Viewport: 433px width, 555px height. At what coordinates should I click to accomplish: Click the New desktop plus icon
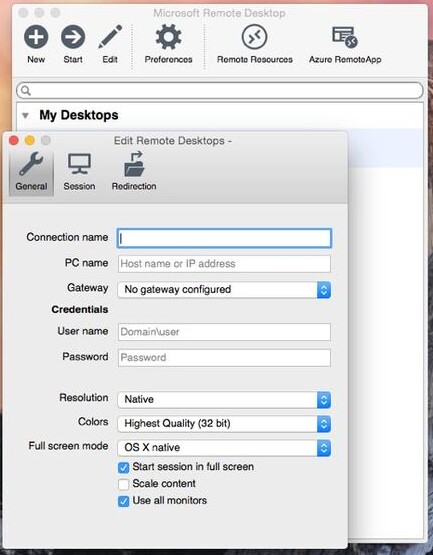[x=36, y=37]
